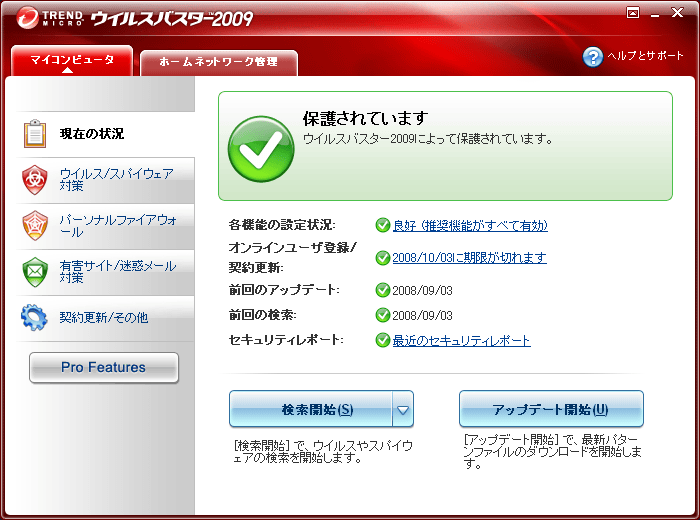Click the clipboard icon for 現在の状況

click(x=35, y=133)
